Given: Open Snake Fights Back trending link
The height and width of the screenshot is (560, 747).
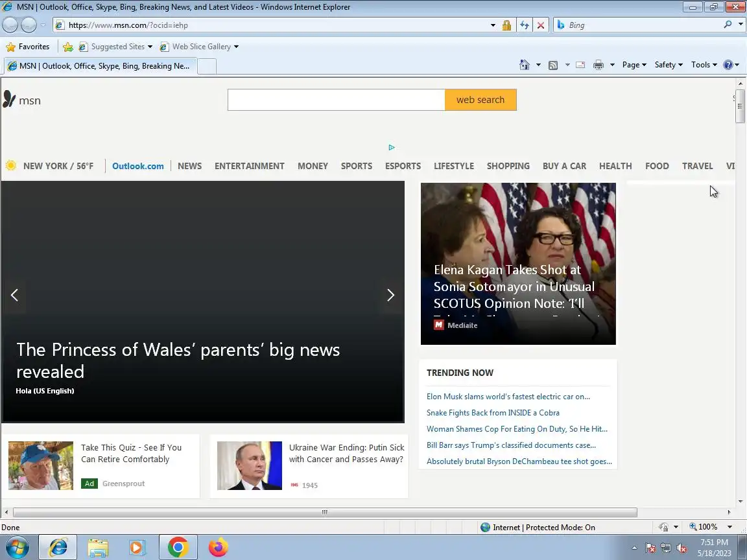Looking at the screenshot, I should (493, 413).
